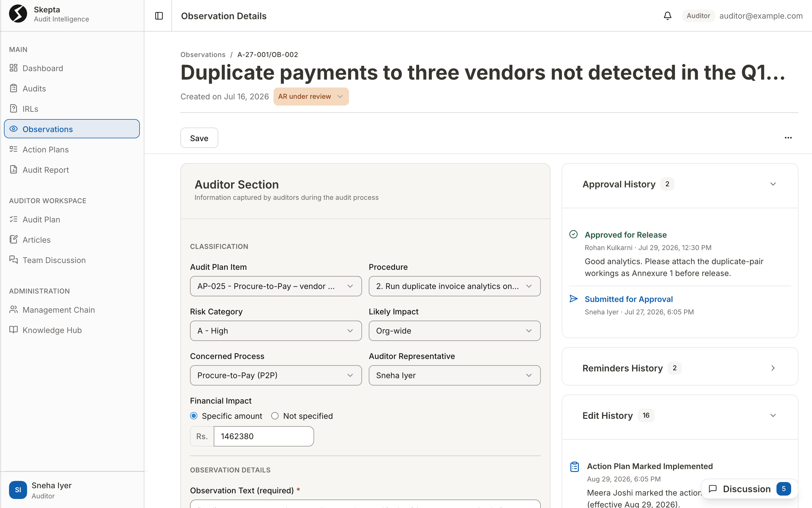Open the Procedure dropdown
The width and height of the screenshot is (812, 508).
[454, 286]
